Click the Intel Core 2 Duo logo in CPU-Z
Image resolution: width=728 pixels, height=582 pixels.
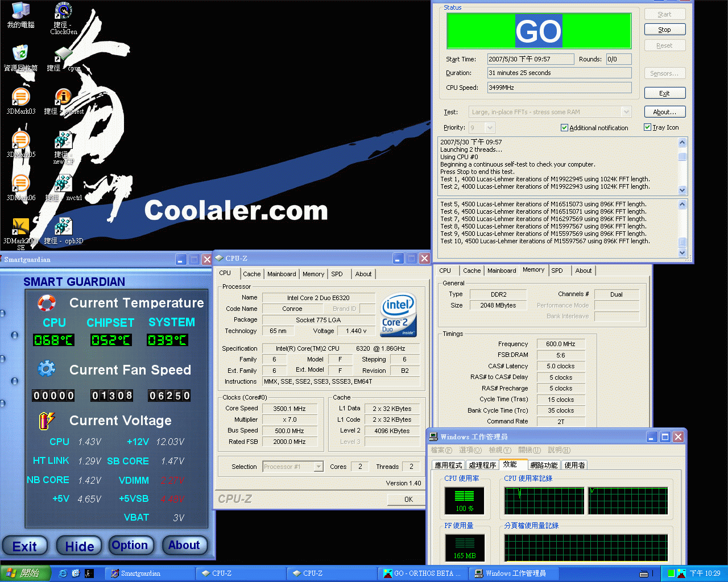[398, 314]
